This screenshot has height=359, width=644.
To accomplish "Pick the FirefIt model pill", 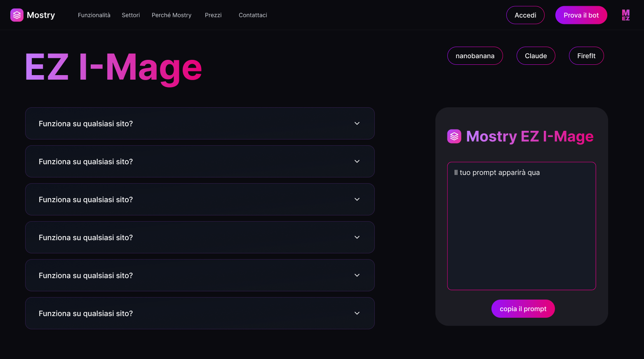I will click(586, 56).
